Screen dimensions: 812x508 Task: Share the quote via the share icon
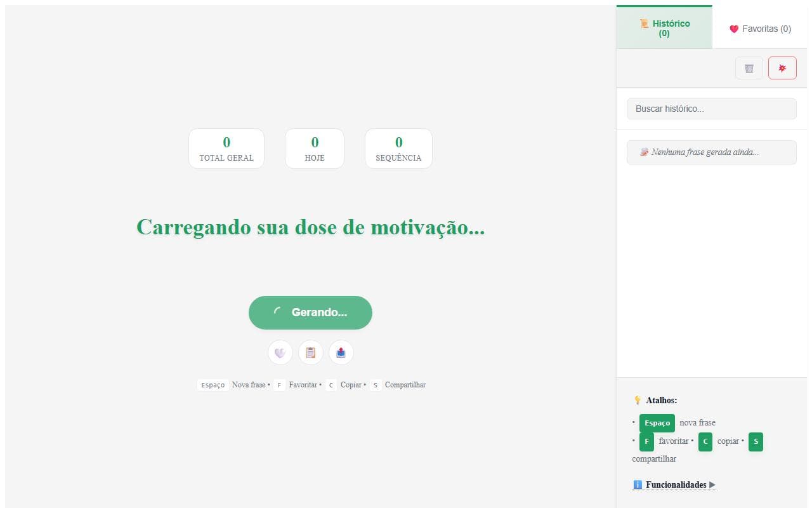coord(341,353)
